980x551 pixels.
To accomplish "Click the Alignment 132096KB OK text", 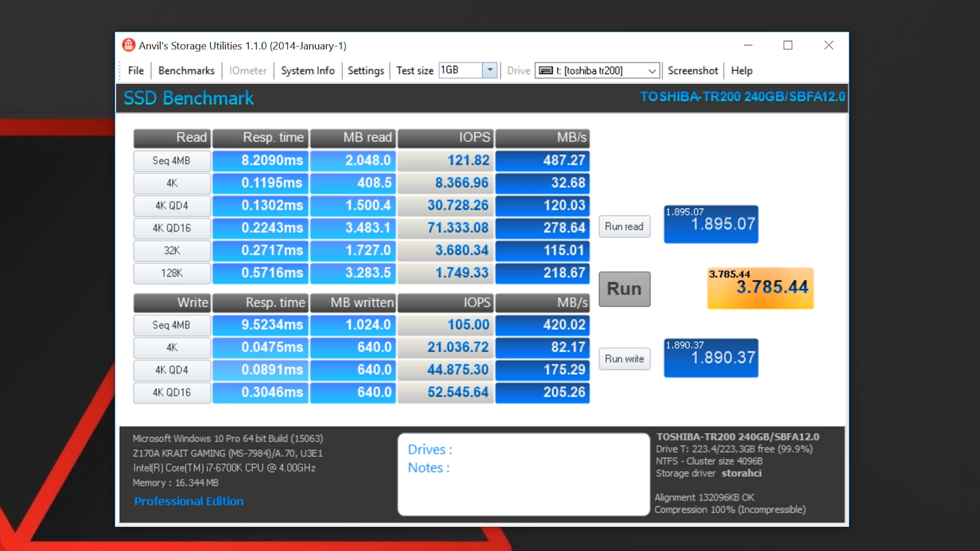I will [704, 497].
